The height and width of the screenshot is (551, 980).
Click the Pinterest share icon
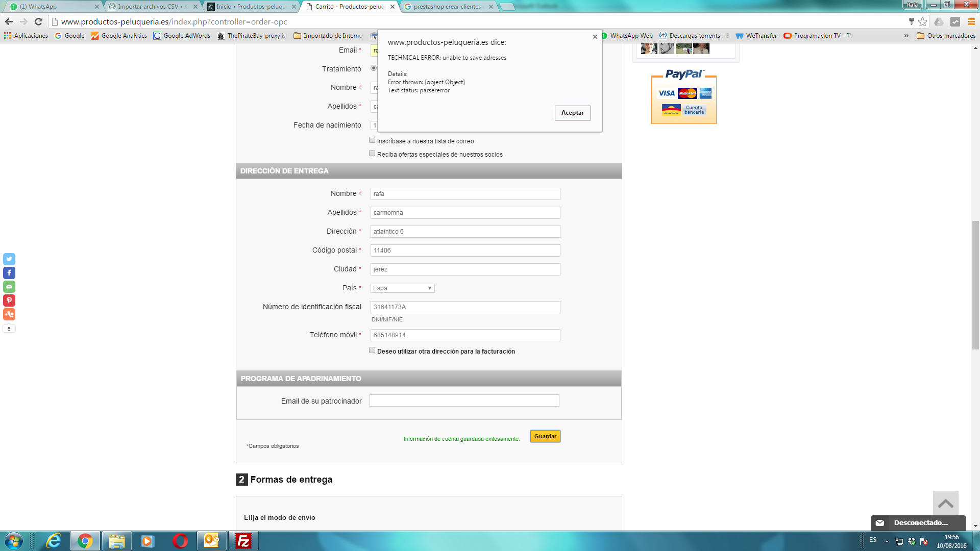point(9,300)
